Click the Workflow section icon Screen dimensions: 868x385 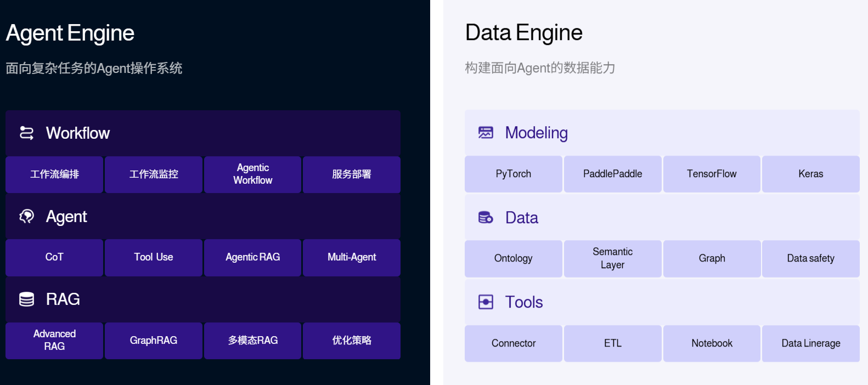(x=26, y=133)
